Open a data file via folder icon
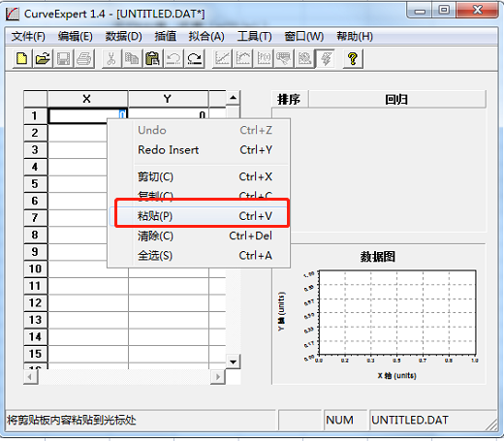 (43, 59)
